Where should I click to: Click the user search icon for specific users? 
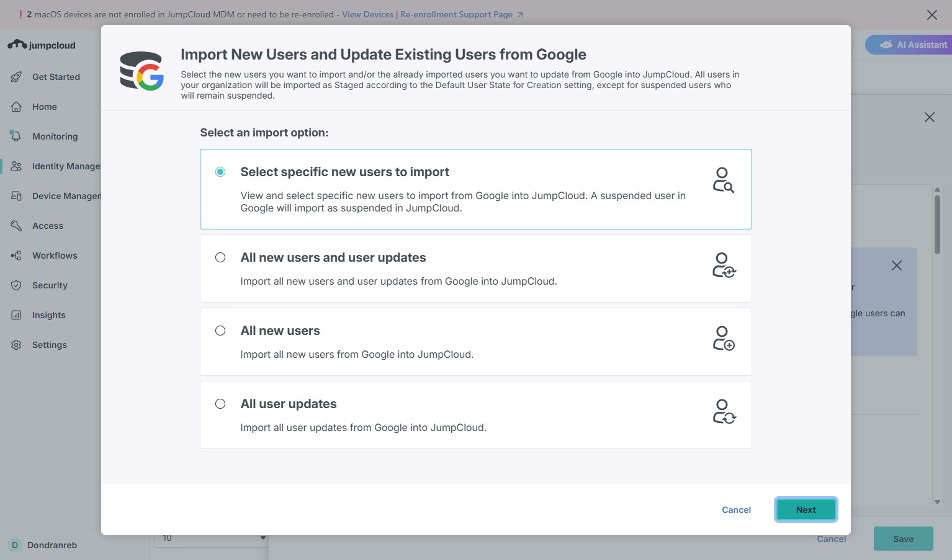point(723,180)
